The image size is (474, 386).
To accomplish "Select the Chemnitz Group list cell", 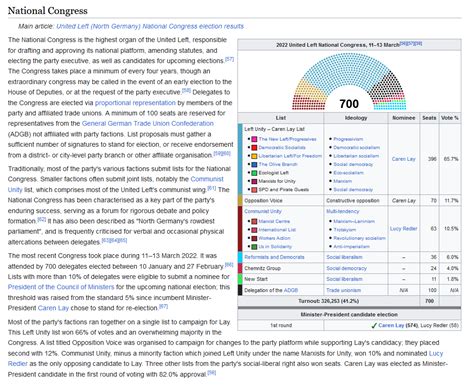I will coord(283,268).
